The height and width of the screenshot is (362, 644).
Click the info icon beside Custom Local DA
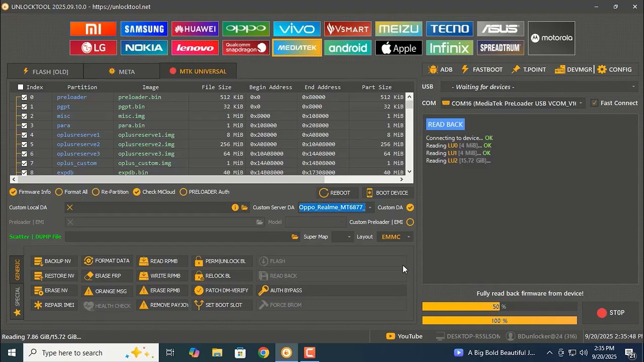coord(235,207)
